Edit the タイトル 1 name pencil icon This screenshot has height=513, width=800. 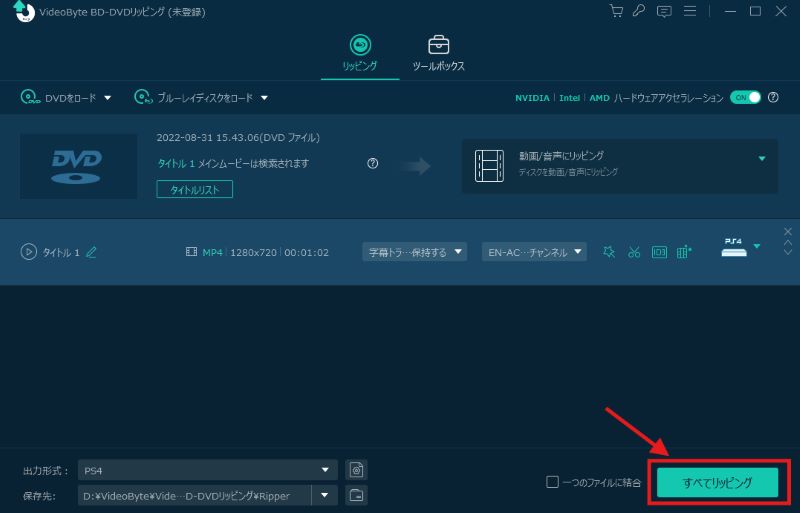(91, 252)
